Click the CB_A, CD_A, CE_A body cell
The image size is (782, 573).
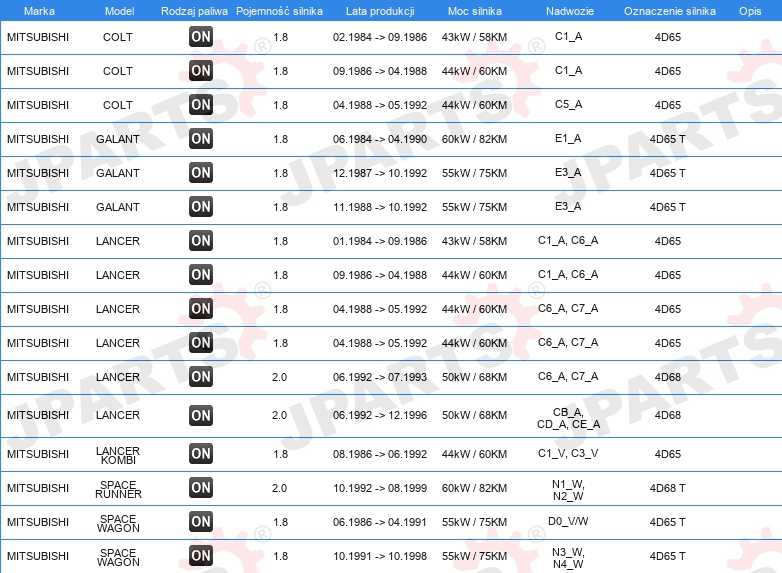[x=569, y=418]
